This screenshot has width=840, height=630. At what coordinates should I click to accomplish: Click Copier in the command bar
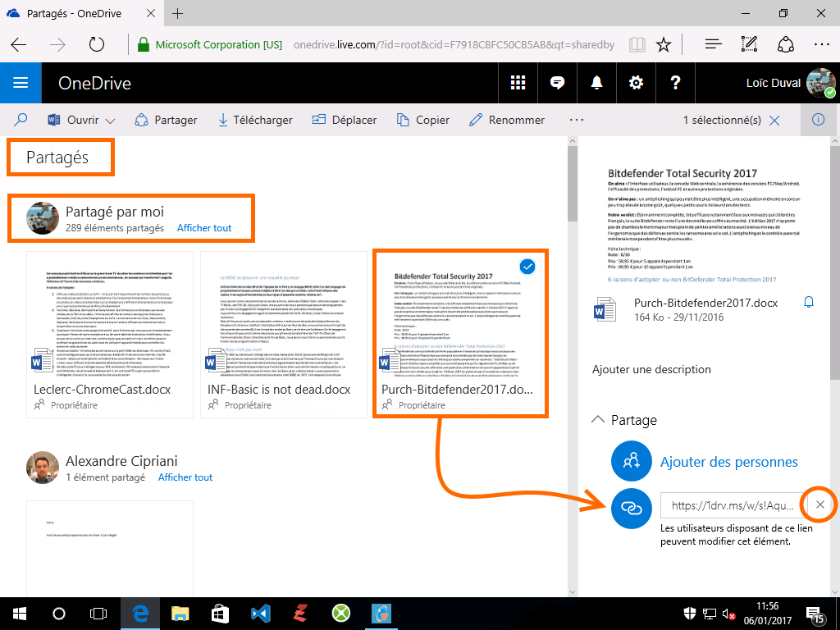[x=422, y=120]
